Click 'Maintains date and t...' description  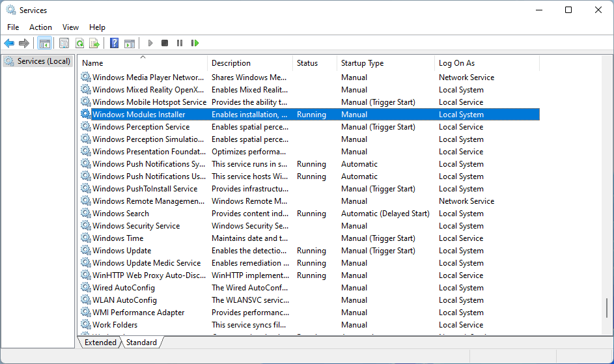point(249,238)
